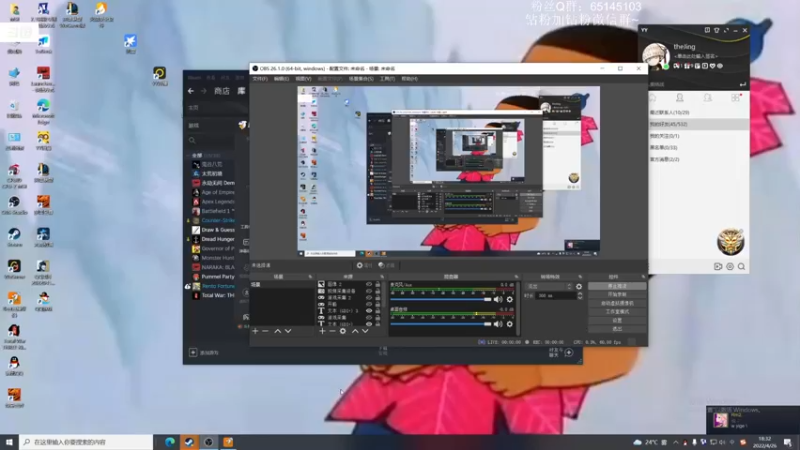
Task: Open 编辑(E) menu in OBS
Action: click(281, 79)
